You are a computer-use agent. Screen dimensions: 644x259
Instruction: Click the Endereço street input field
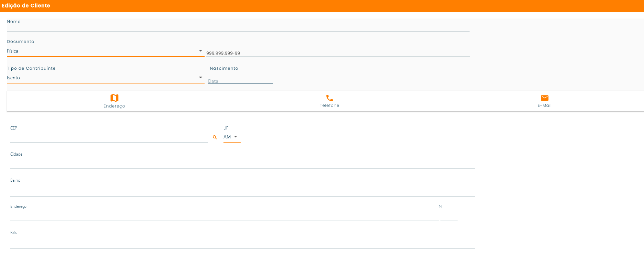coord(224,216)
